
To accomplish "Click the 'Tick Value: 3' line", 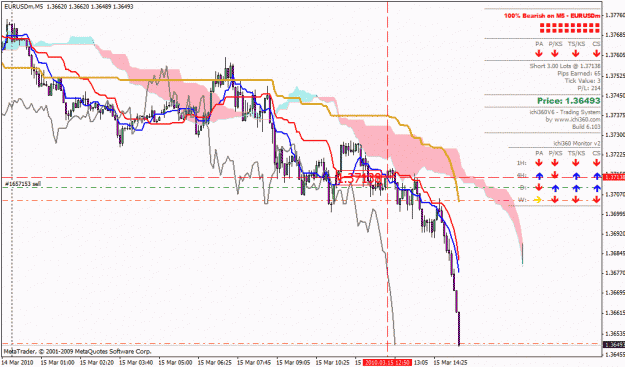I will pos(582,81).
